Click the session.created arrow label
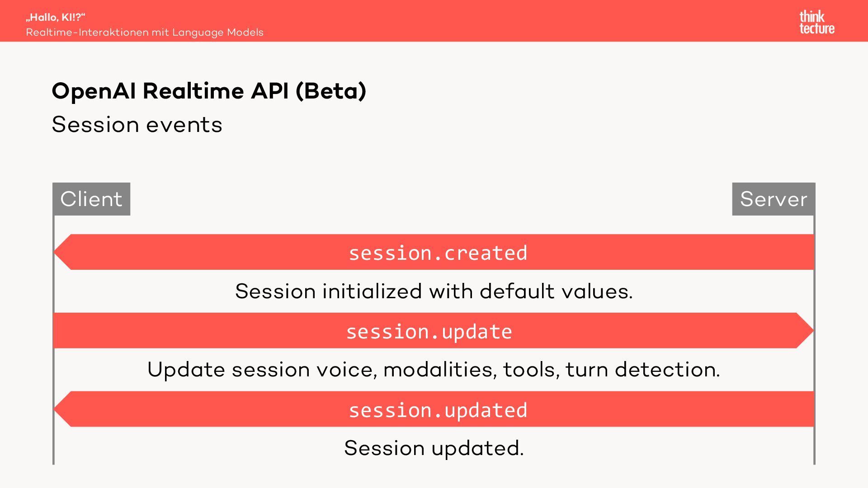Screen dimensions: 868x488 (x=438, y=253)
